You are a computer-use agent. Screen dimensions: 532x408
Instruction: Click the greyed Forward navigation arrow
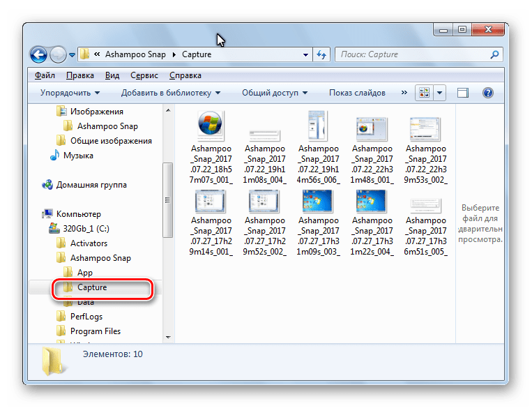[58, 54]
